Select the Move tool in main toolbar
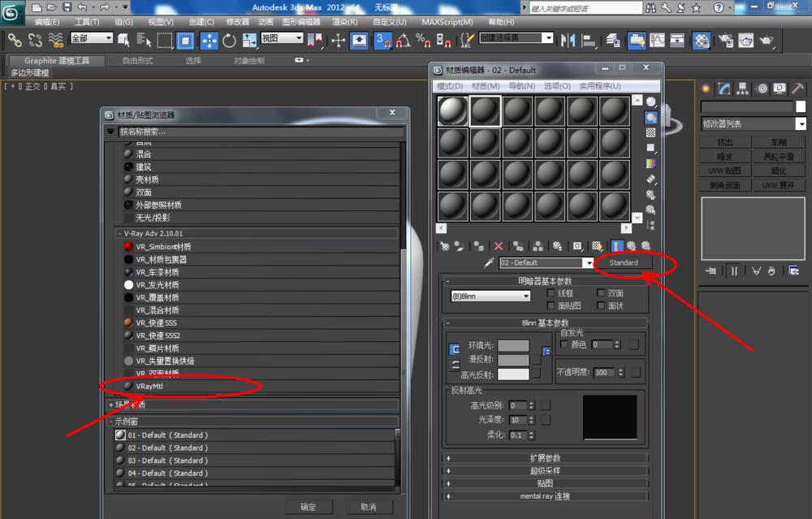812x519 pixels. 209,41
